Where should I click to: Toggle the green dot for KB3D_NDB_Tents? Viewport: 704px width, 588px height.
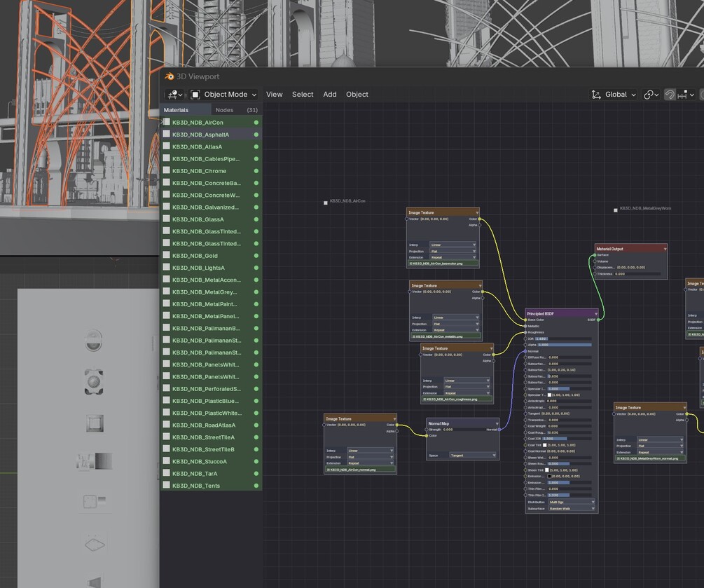pyautogui.click(x=256, y=486)
